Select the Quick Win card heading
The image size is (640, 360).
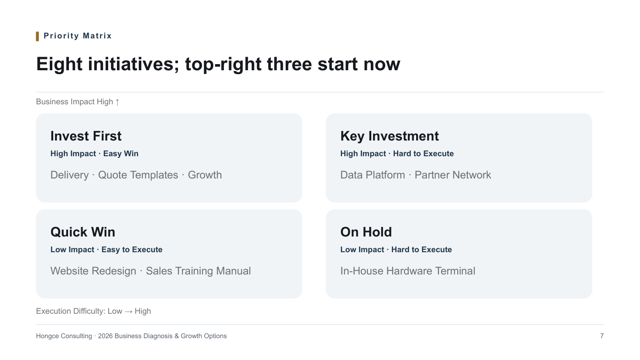coord(82,232)
